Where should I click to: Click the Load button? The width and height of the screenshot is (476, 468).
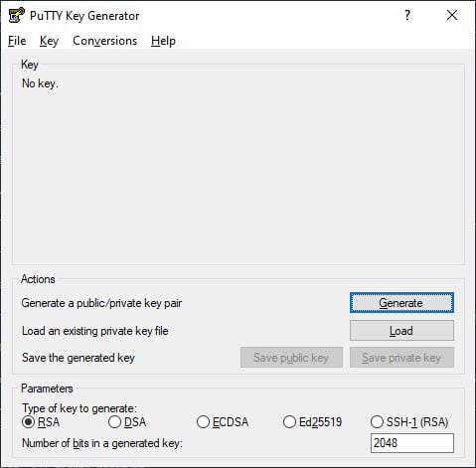tap(401, 331)
